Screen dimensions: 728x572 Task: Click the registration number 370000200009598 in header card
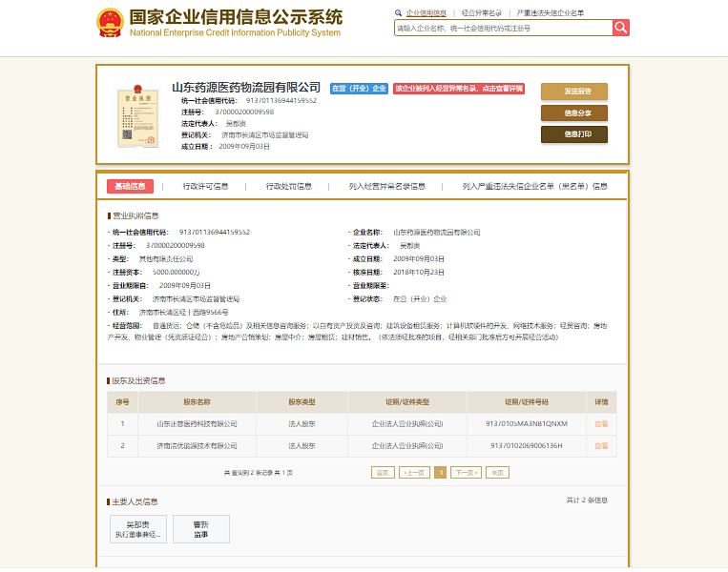point(244,112)
